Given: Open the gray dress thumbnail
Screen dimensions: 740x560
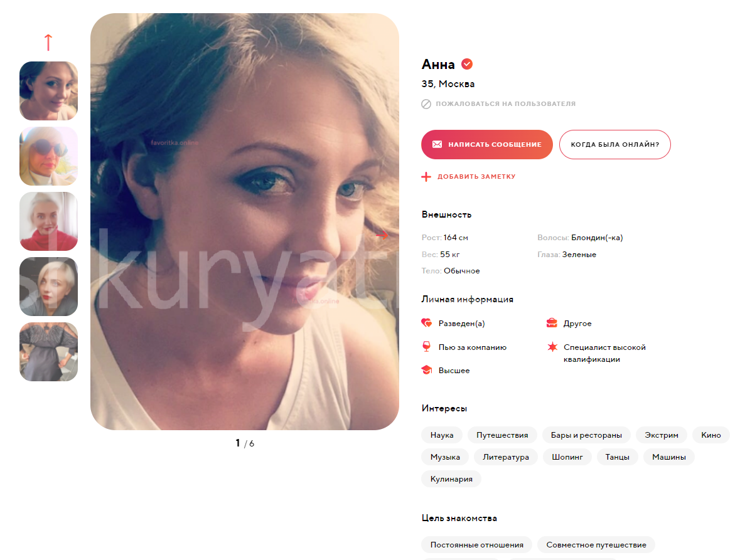Looking at the screenshot, I should 48,352.
